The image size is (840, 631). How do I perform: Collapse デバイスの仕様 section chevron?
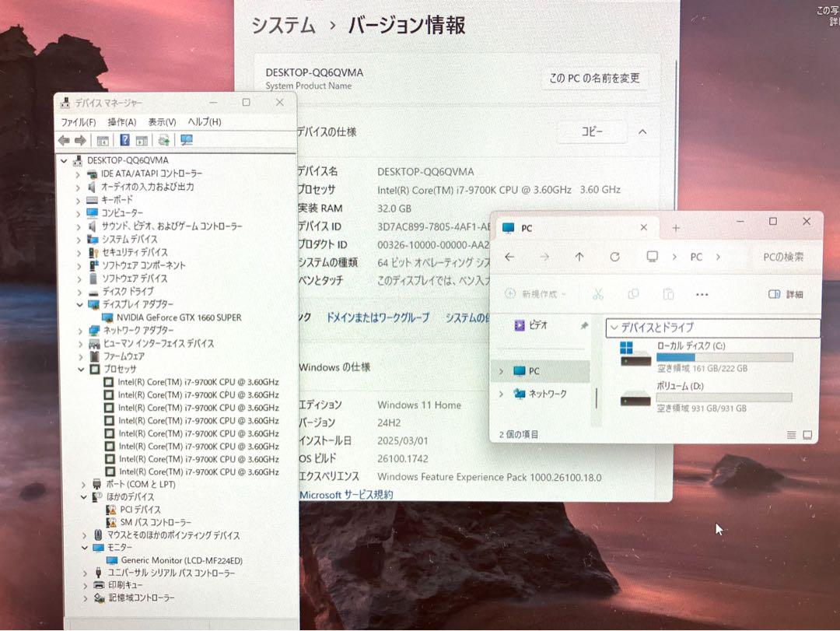pos(642,132)
